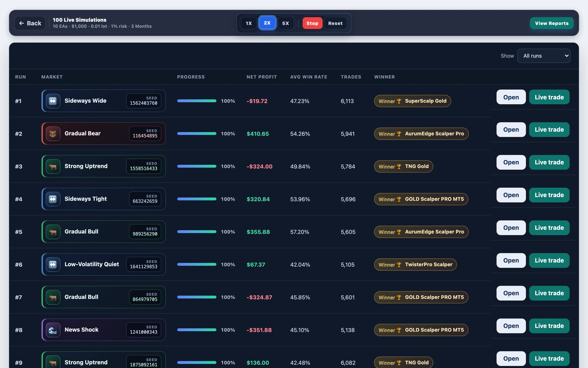
Task: Open run #1 Sideways Wide
Action: coord(511,97)
